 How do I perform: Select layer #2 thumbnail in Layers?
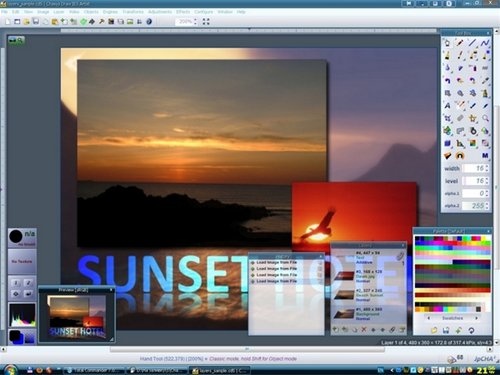coord(344,295)
